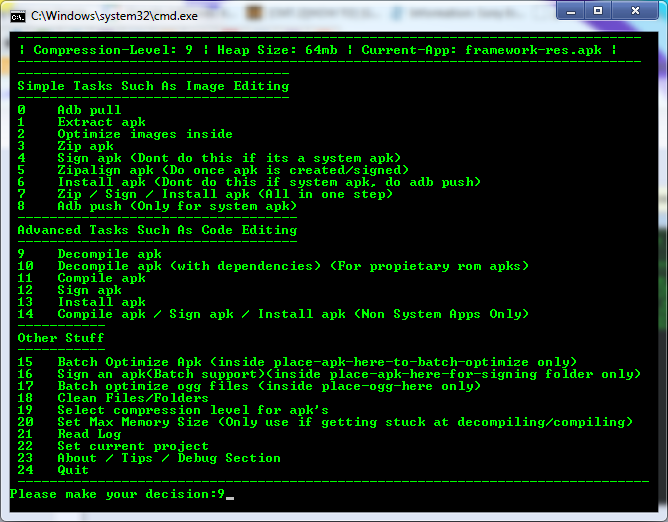Viewport: 668px width, 522px height.
Task: Click option 18 'Clean Files/Folders'
Action: 113,398
